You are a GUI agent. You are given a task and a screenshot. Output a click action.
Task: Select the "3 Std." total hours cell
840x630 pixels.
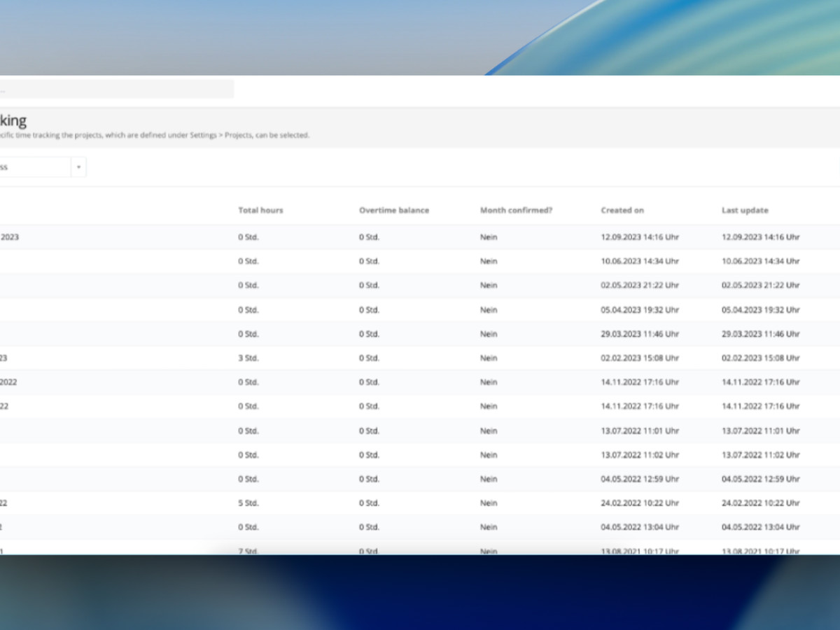pos(248,358)
